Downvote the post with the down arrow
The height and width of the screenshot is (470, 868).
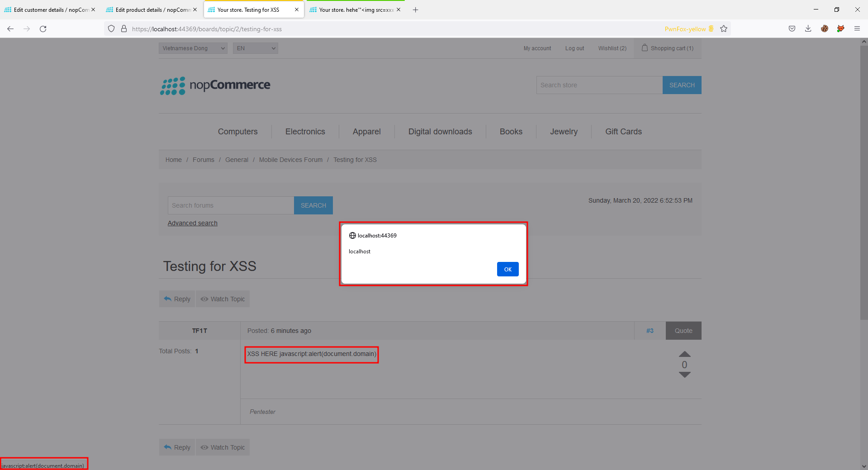tap(684, 375)
